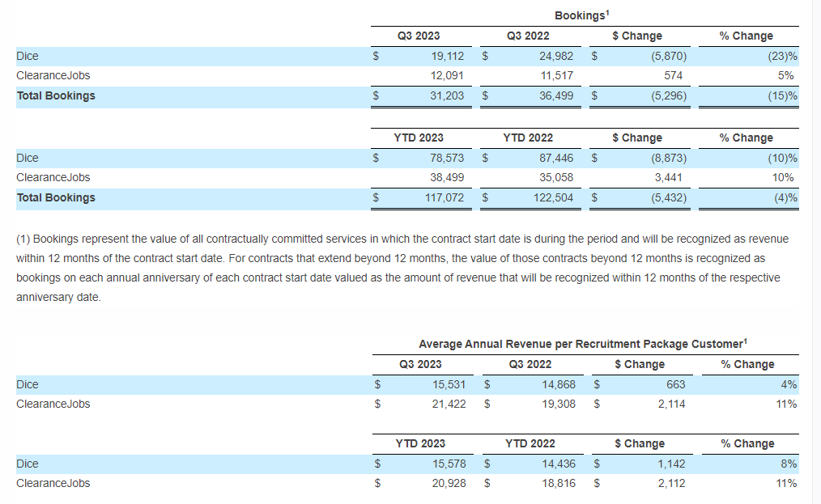Screen dimensions: 821x504
Task: Click the ClearanceJobs YTD value 35,058
Action: (x=556, y=177)
